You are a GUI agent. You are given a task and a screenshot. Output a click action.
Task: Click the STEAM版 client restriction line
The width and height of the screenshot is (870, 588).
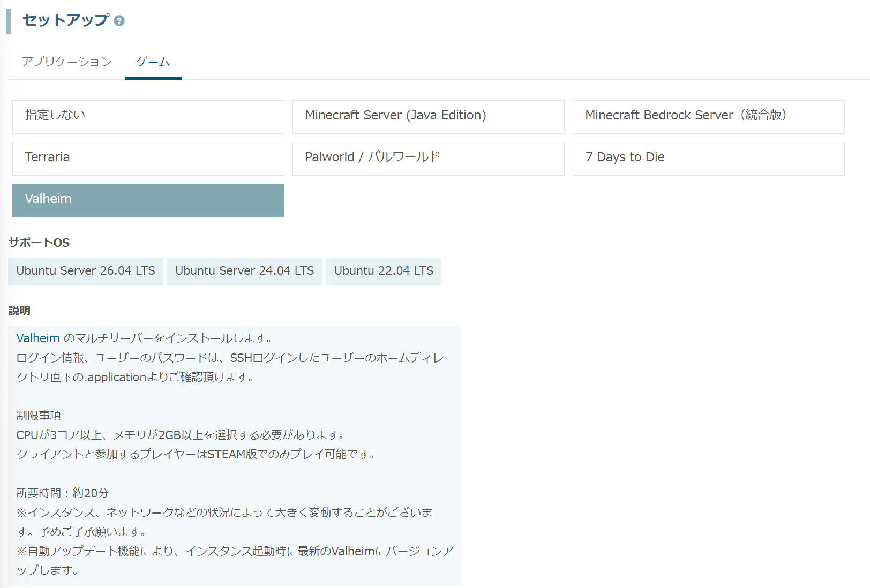196,454
